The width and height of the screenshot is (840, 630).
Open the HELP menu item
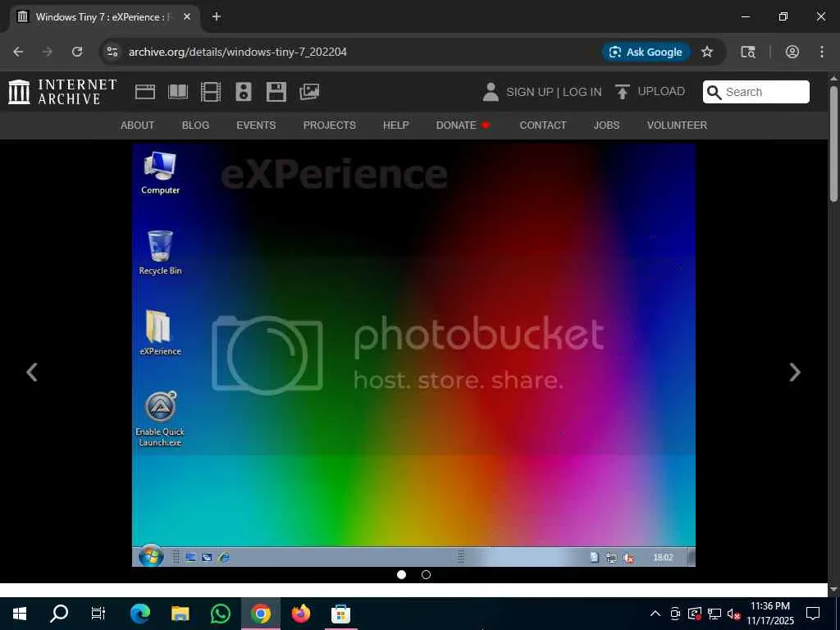pos(396,126)
